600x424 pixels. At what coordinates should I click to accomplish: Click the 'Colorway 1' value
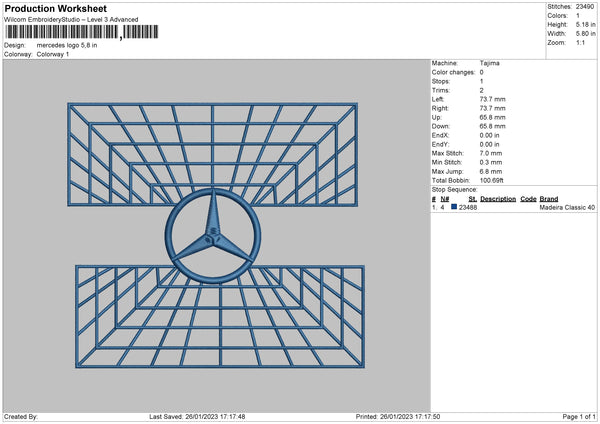pos(53,54)
